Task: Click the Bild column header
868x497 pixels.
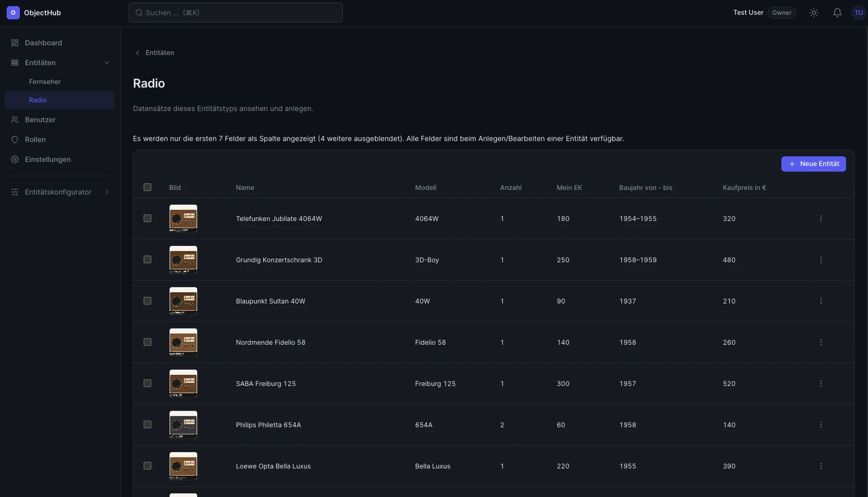Action: pyautogui.click(x=175, y=188)
